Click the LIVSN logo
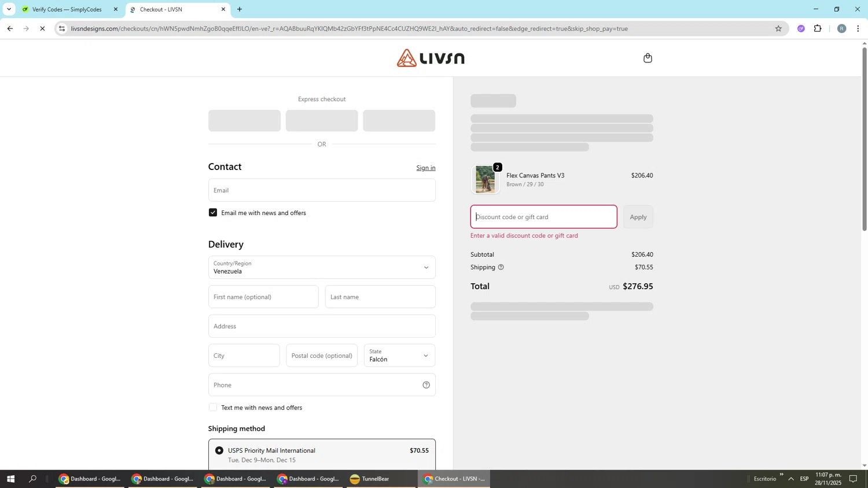868x488 pixels. click(431, 58)
